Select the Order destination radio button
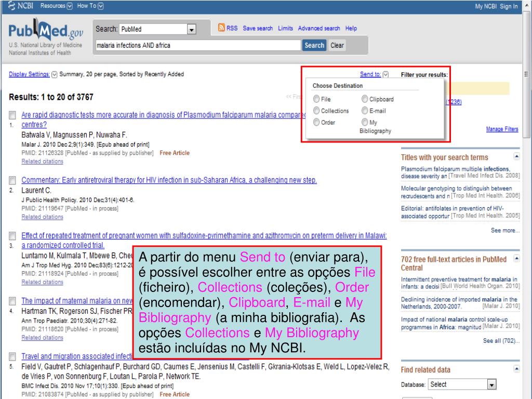Viewport: 532px width, 399px height. click(316, 122)
